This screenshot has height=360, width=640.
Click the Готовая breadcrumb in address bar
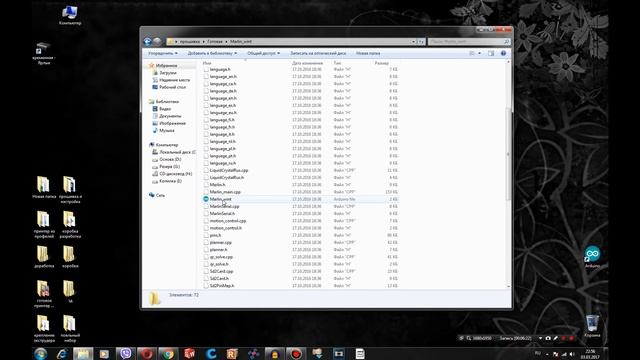click(215, 42)
